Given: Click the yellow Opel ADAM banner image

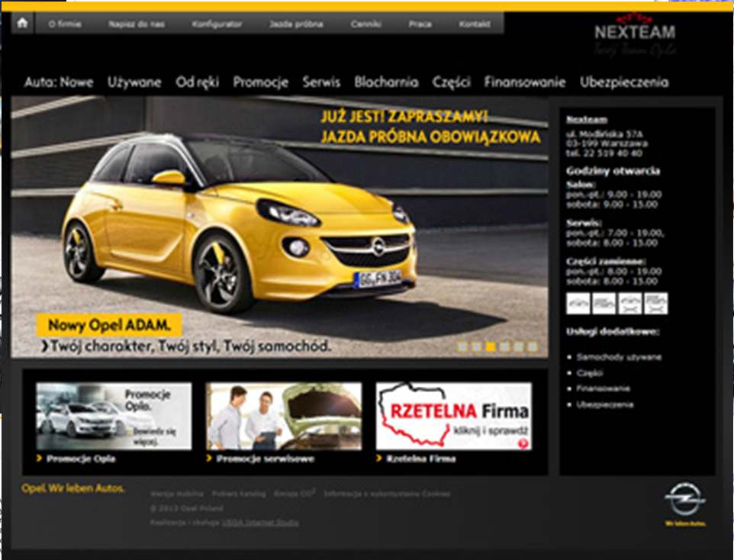Looking at the screenshot, I should click(279, 227).
